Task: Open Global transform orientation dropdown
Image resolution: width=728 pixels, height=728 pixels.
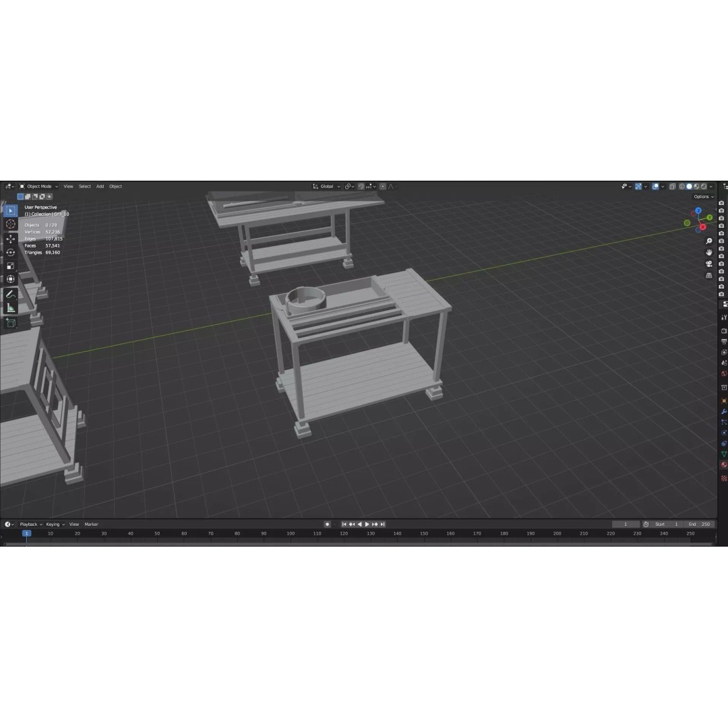Action: (x=327, y=186)
